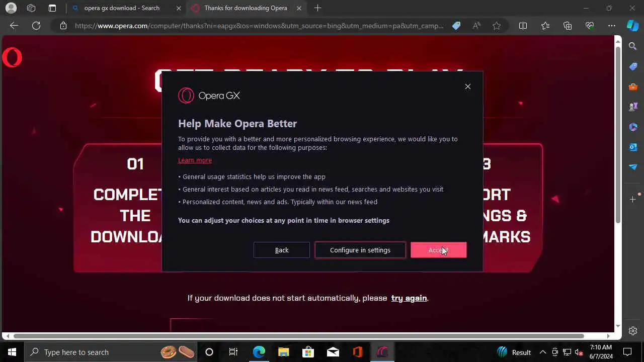This screenshot has width=644, height=362.
Task: Open the shopping price tag icon
Action: pos(456,26)
